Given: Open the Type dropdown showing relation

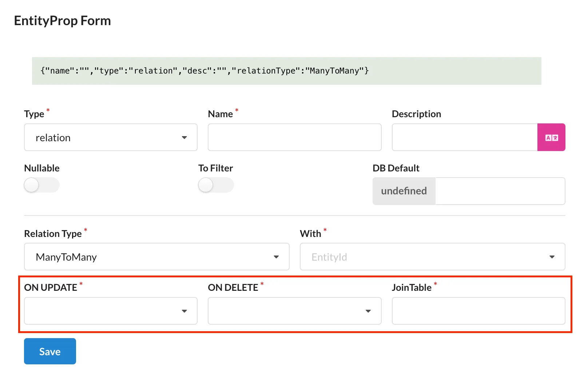Looking at the screenshot, I should click(111, 137).
